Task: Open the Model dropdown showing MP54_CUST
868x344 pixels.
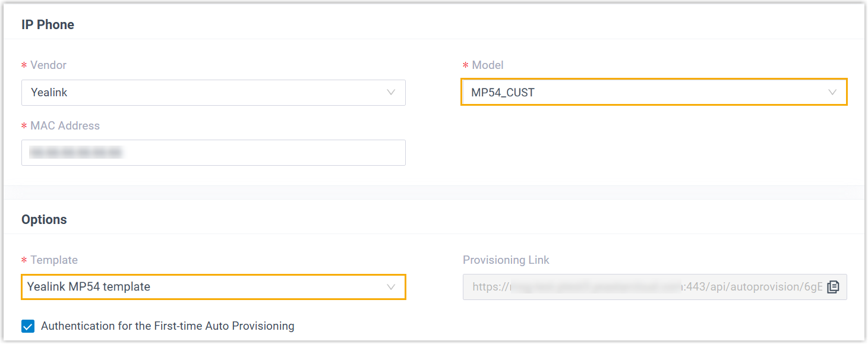Action: click(x=642, y=93)
